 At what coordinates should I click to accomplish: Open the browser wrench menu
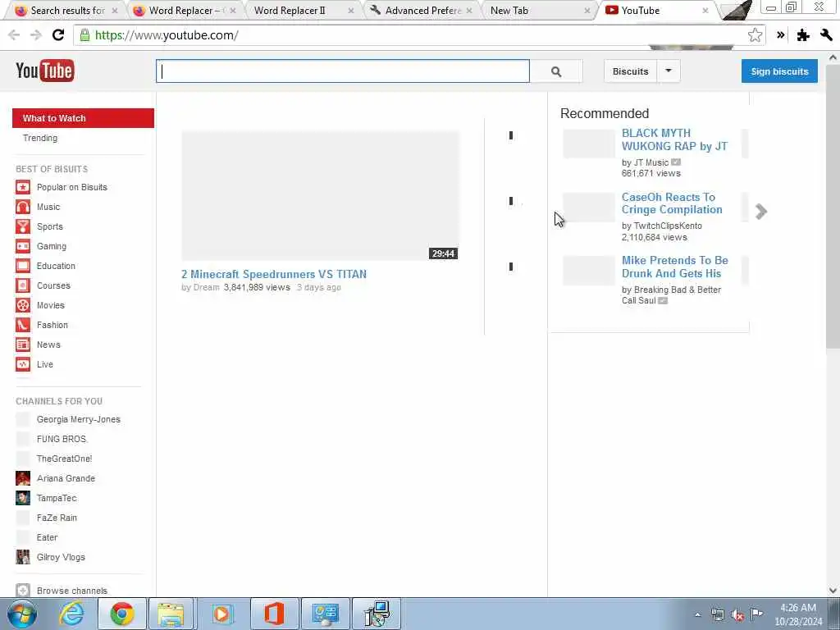[826, 35]
